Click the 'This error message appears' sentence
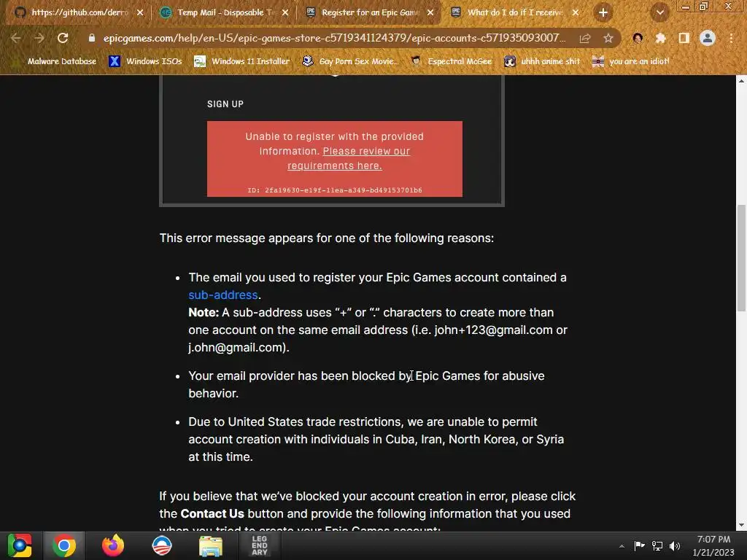This screenshot has width=747, height=560. pyautogui.click(x=327, y=238)
